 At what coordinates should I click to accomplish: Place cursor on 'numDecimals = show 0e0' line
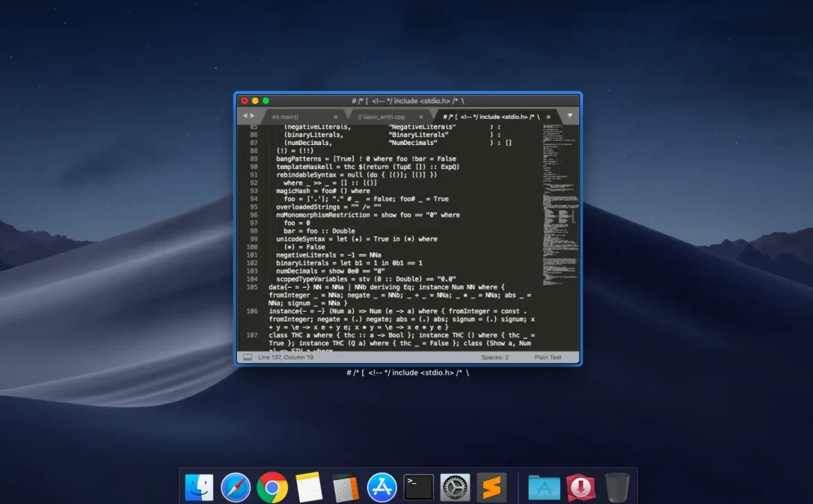click(x=331, y=271)
